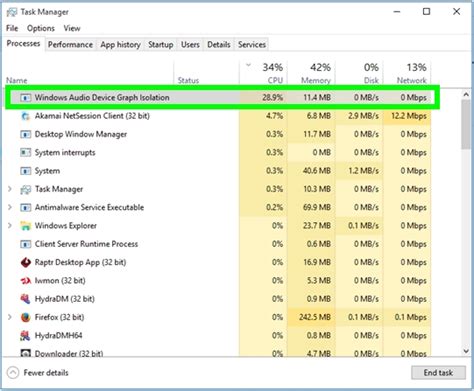Click the Task Manager process row icon
Screen dimensions: 474x391
click(x=25, y=189)
